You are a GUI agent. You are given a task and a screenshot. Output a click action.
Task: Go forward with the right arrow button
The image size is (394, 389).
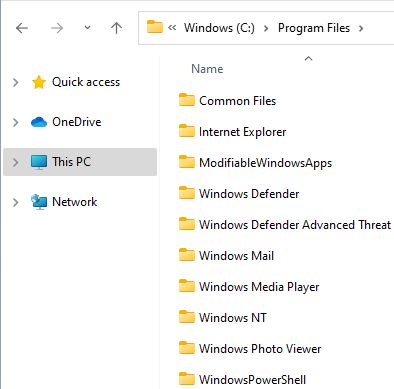click(57, 28)
